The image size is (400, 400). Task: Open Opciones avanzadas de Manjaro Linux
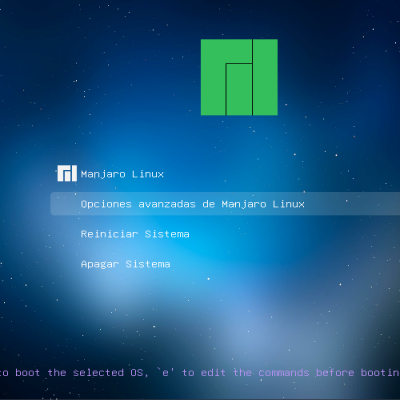click(x=193, y=204)
